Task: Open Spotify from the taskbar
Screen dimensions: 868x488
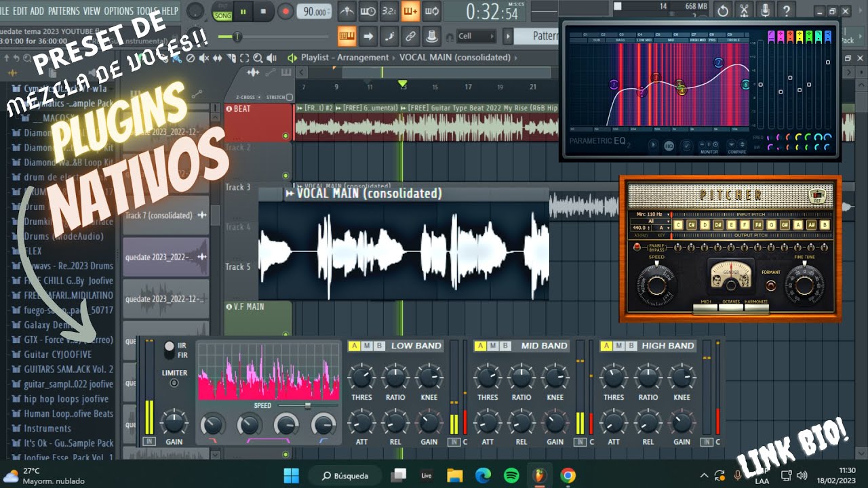Action: (511, 475)
